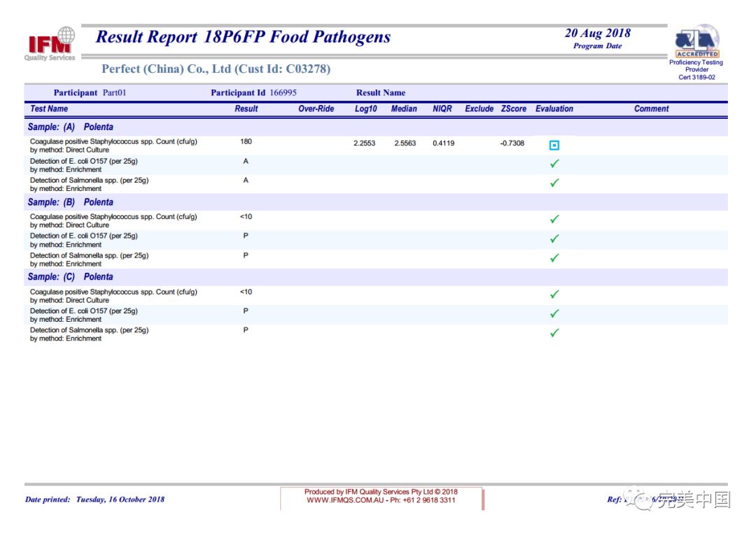This screenshot has width=756, height=533.
Task: Open the WWW.IFMQS.COM.AU website link
Action: tap(345, 500)
